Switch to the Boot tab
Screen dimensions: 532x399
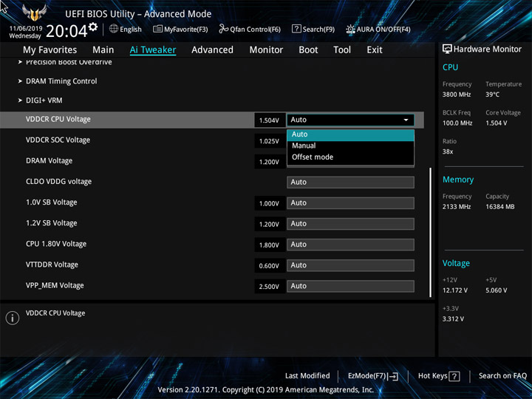(x=308, y=50)
